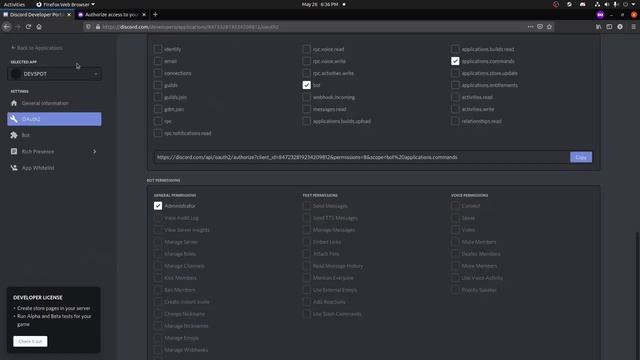Uncheck the applications.commands scope checkbox
640x360 pixels.
point(455,61)
